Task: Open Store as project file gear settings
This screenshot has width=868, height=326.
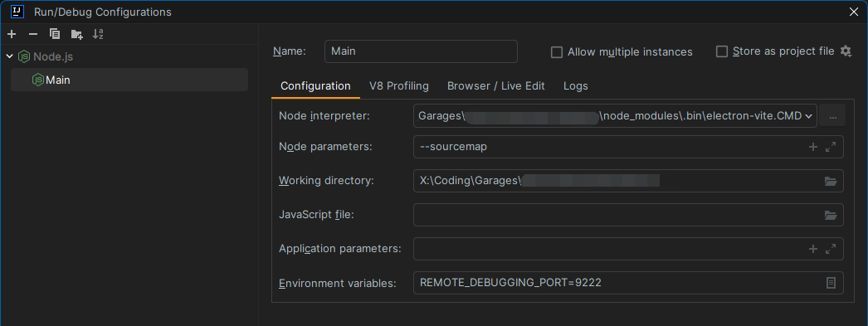Action: click(x=846, y=51)
